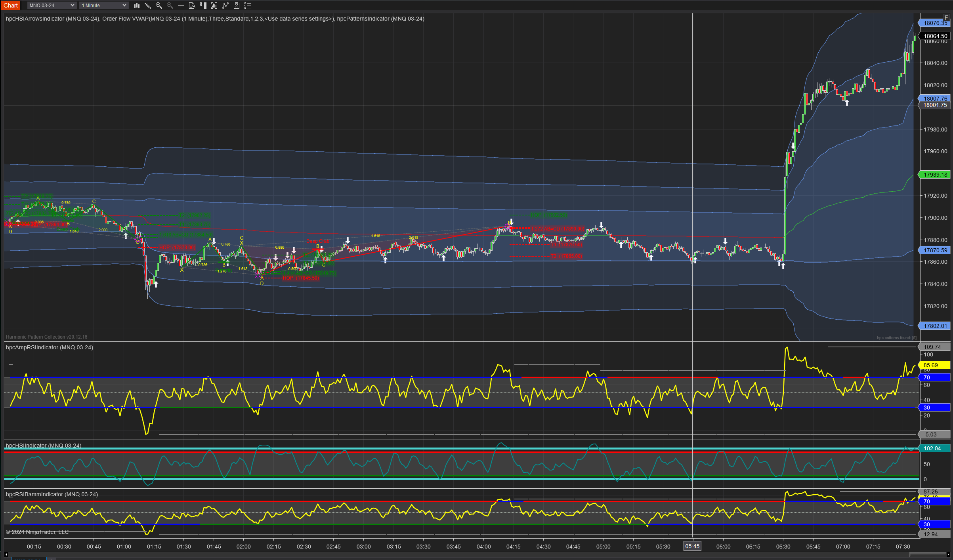Expand the 1 Minute interval dropdown
The height and width of the screenshot is (560, 953).
pos(104,6)
